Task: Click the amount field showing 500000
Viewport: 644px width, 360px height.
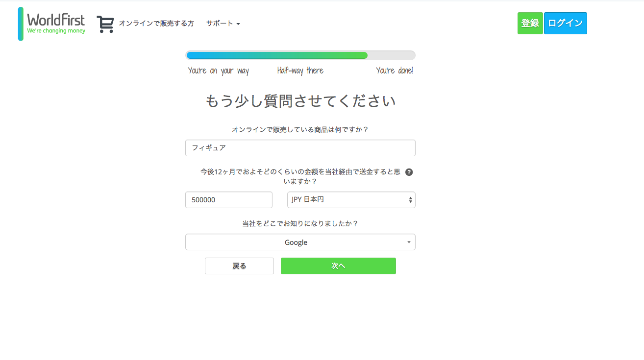Action: (228, 200)
